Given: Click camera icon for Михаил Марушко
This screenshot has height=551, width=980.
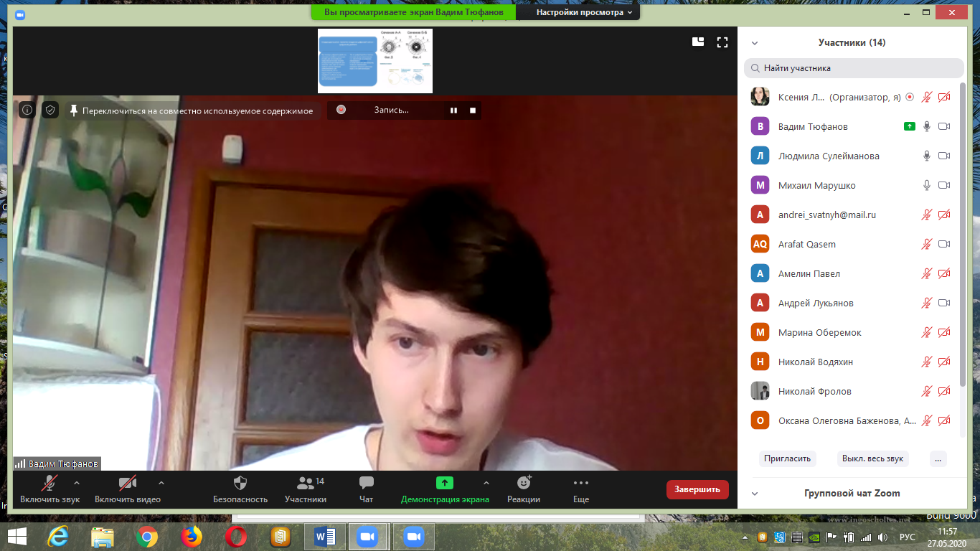Looking at the screenshot, I should (x=944, y=185).
